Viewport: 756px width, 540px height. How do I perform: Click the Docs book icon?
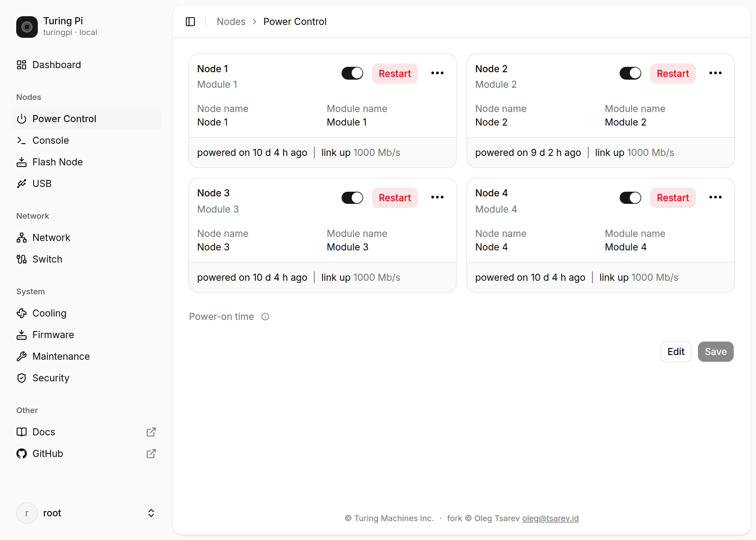point(22,432)
